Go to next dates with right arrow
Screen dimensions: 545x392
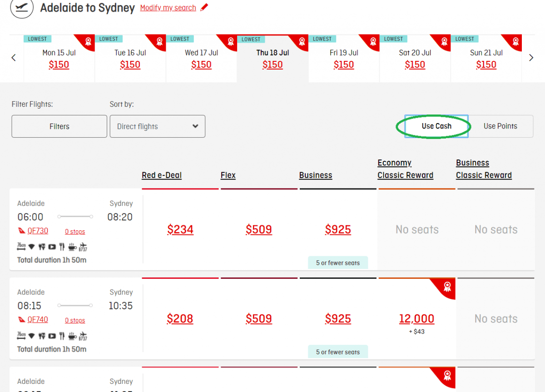[x=531, y=58]
